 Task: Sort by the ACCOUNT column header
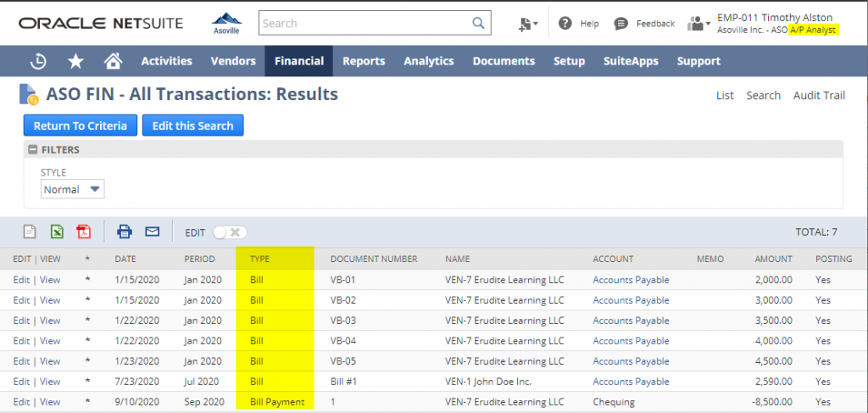pos(613,259)
